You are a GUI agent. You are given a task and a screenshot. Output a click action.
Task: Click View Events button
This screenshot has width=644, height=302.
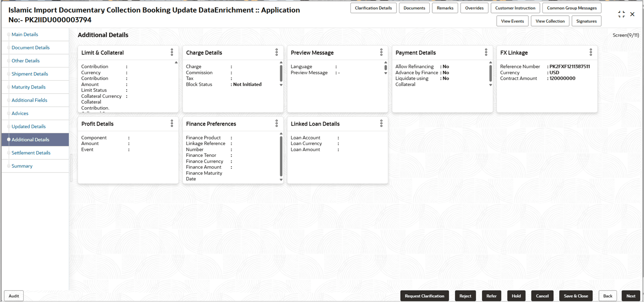pos(512,21)
